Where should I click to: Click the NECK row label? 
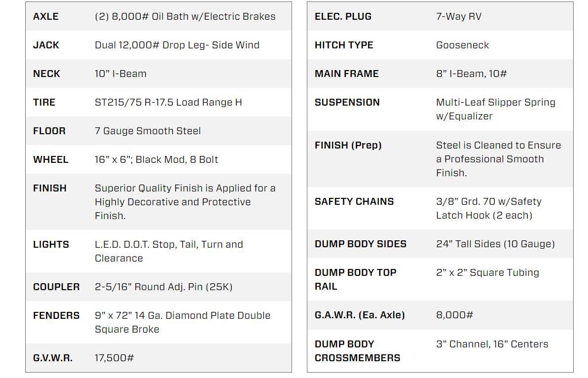pyautogui.click(x=46, y=74)
